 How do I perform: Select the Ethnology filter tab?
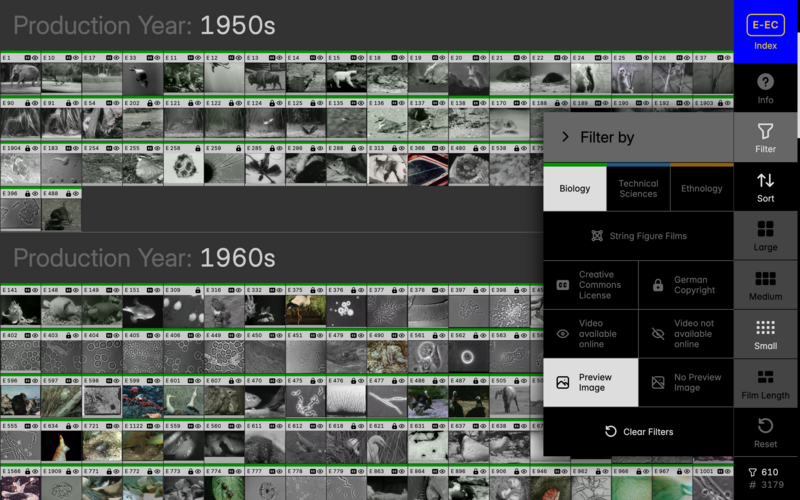pyautogui.click(x=701, y=188)
